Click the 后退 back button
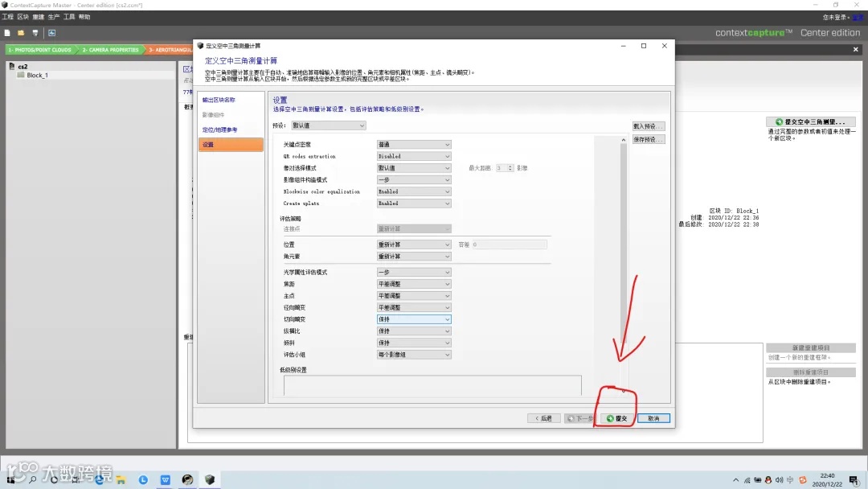Screen dimensions: 868x489 coord(543,419)
